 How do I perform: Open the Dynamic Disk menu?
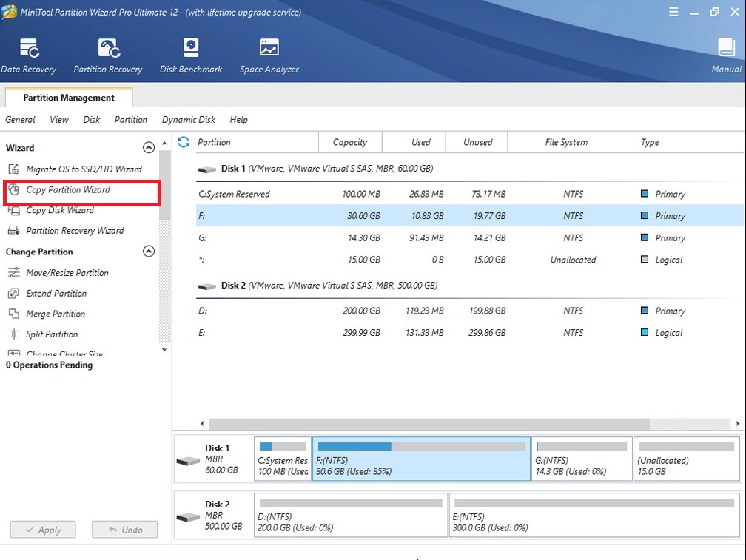pos(189,120)
